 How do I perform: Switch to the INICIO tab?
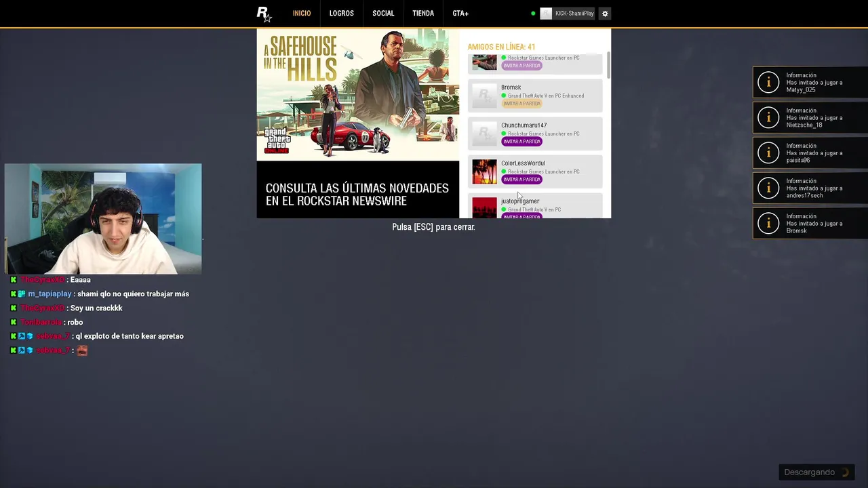click(302, 14)
